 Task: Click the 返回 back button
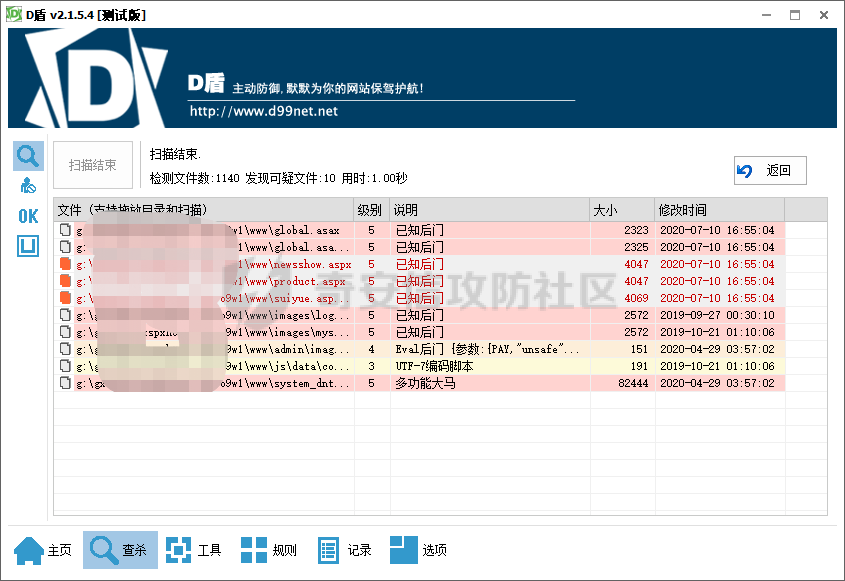[770, 171]
